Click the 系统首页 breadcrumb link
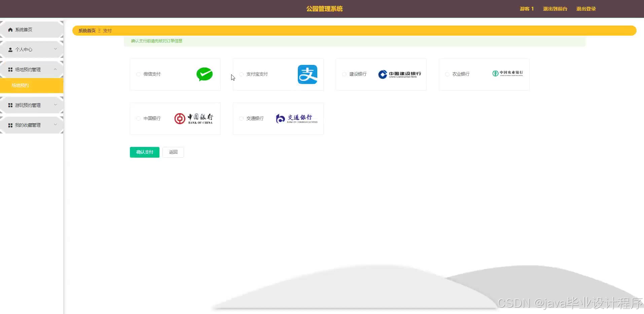644x314 pixels. [87, 31]
